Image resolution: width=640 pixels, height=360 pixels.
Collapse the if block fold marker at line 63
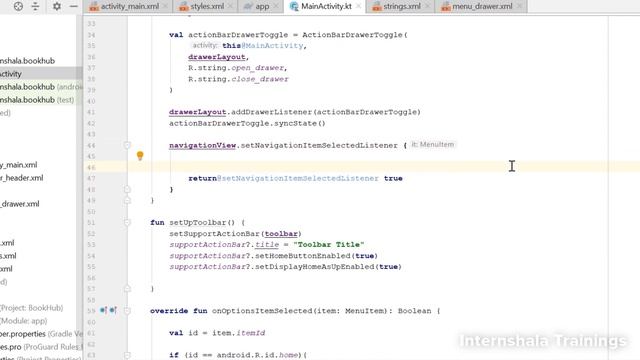[127, 355]
